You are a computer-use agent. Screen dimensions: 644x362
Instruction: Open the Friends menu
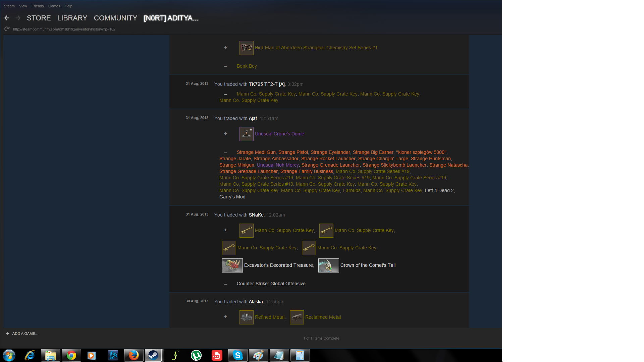(x=38, y=6)
